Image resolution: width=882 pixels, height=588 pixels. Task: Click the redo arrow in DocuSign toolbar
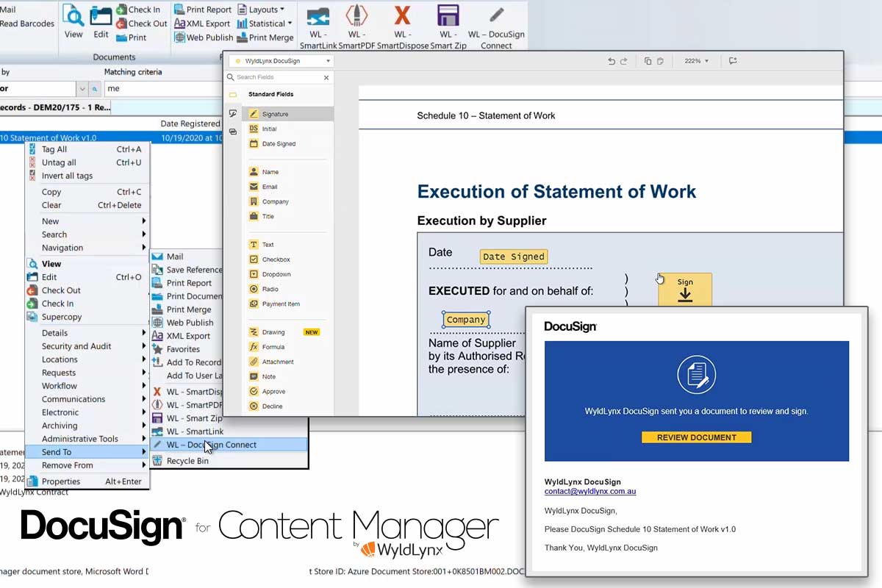pyautogui.click(x=624, y=61)
